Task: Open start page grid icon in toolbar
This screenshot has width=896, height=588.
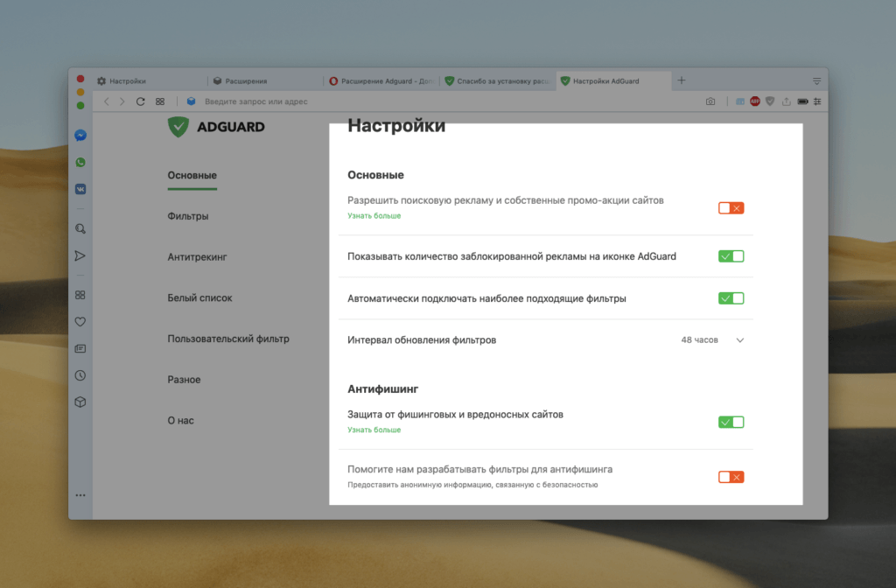Action: click(160, 101)
